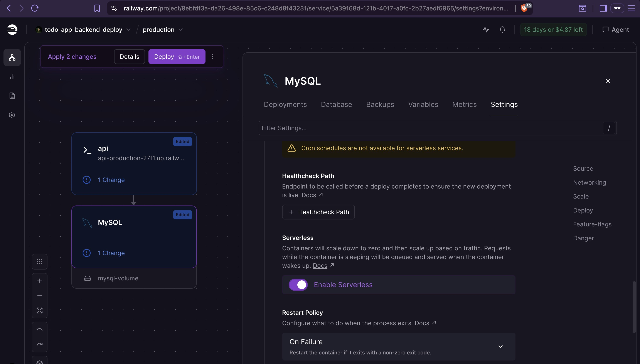The width and height of the screenshot is (640, 364).
Task: Jump to Scale settings section
Action: tap(581, 197)
